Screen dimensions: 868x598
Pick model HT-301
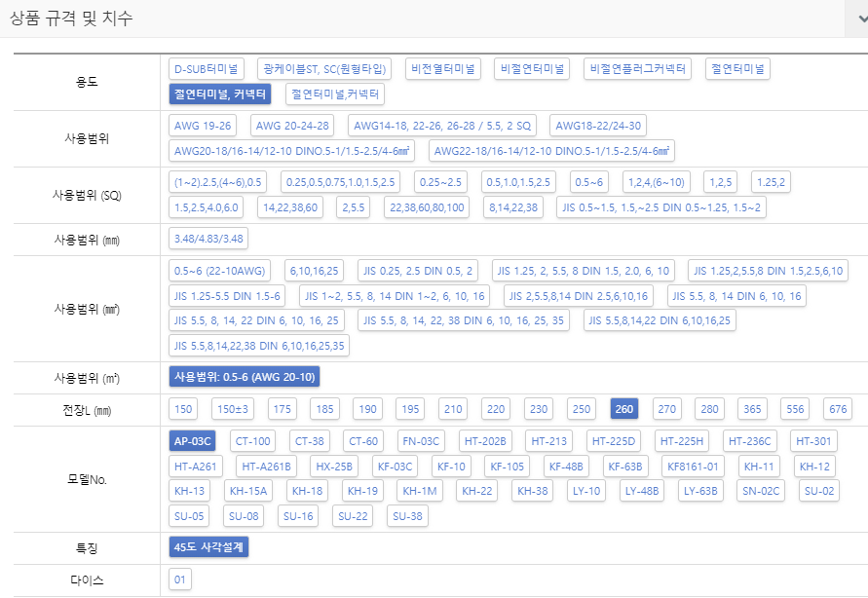click(x=813, y=441)
